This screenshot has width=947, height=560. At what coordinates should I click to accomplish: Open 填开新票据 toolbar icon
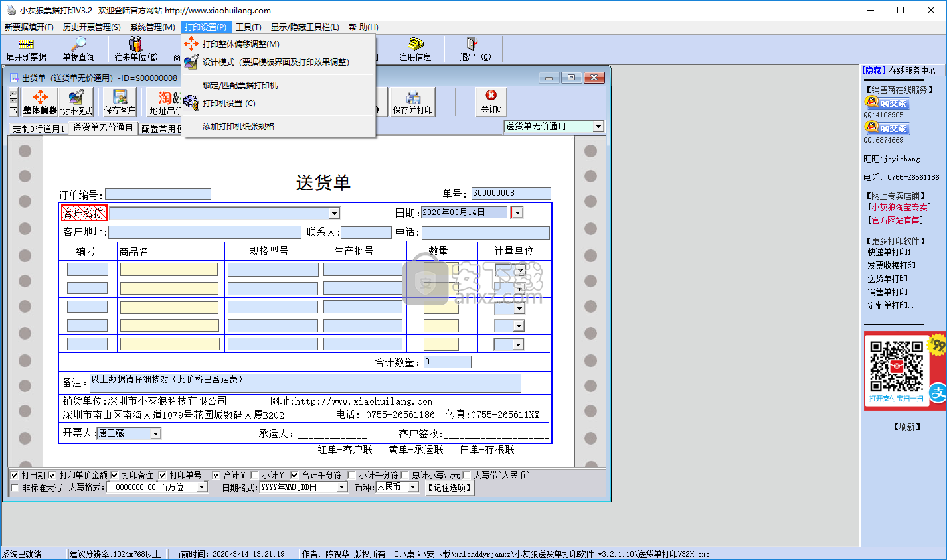(x=27, y=50)
